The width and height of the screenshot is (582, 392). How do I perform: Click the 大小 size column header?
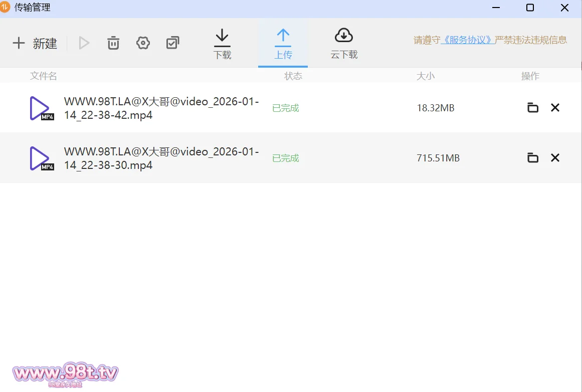[426, 76]
